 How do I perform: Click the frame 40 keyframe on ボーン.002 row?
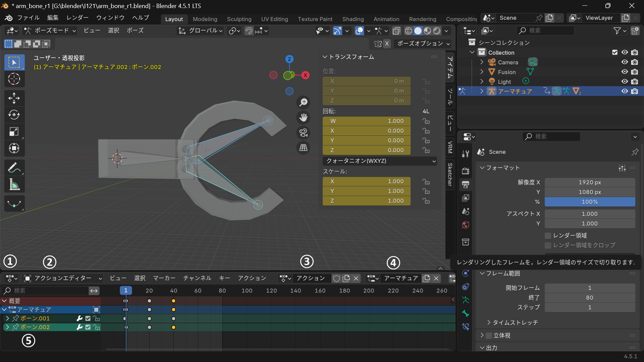173,327
